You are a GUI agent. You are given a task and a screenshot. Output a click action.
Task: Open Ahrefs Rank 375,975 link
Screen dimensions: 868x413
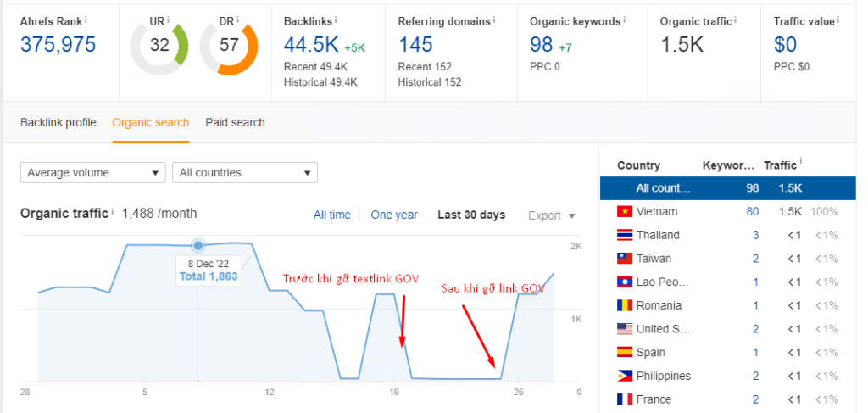pyautogui.click(x=58, y=44)
